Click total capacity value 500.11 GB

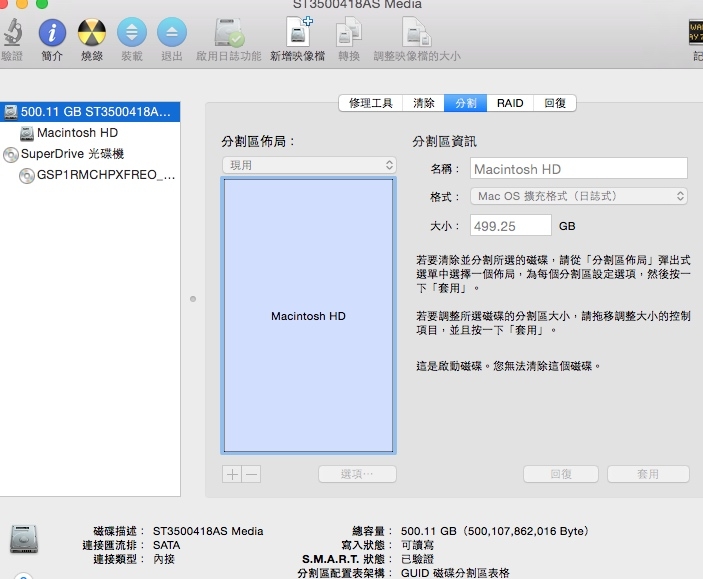[x=495, y=531]
